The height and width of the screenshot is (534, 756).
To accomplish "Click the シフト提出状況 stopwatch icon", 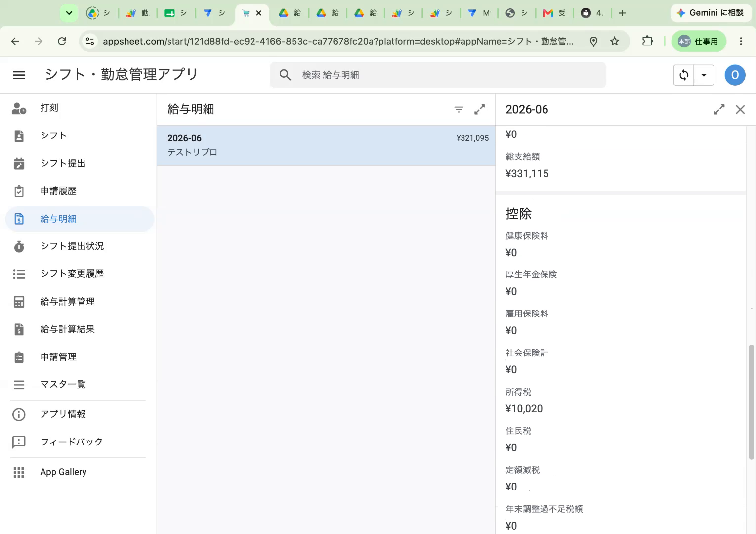I will pyautogui.click(x=19, y=246).
